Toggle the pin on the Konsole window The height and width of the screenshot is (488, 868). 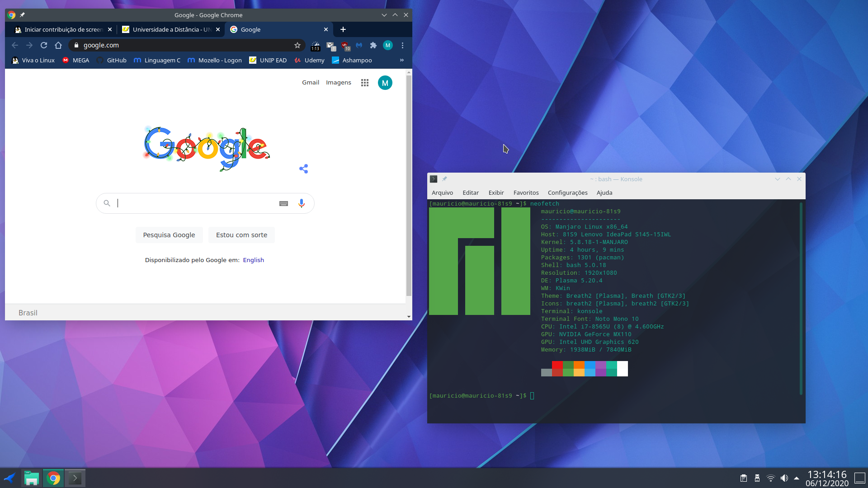444,179
